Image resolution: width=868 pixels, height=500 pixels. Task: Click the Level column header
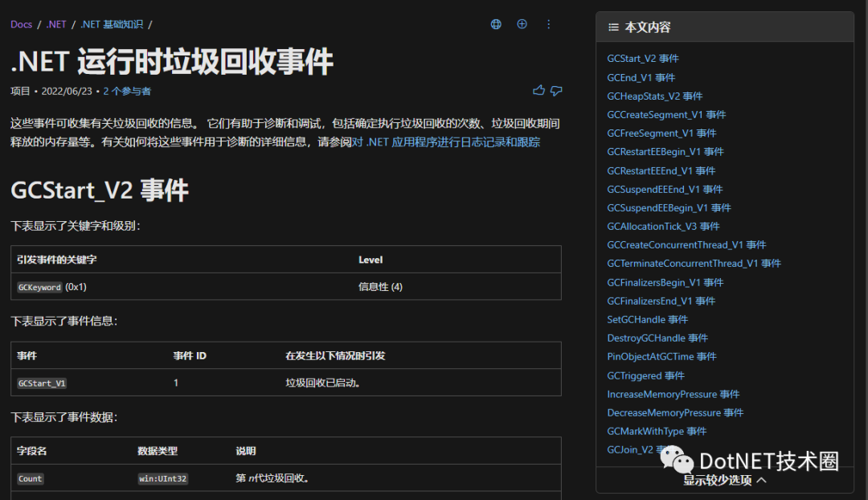(371, 260)
